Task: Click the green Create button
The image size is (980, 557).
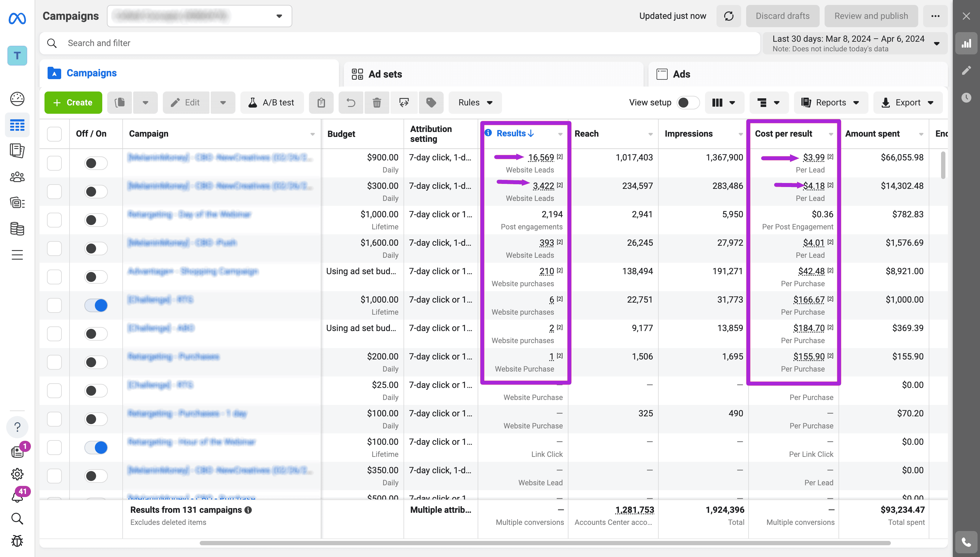Action: coord(73,103)
